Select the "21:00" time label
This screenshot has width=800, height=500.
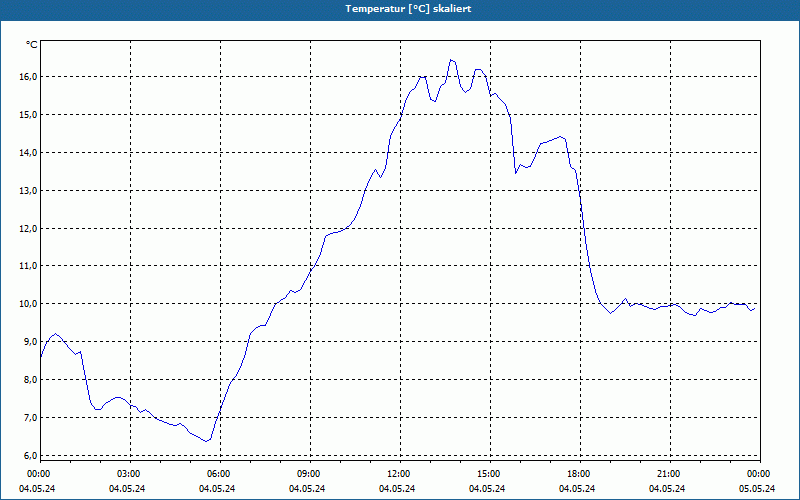pos(667,474)
